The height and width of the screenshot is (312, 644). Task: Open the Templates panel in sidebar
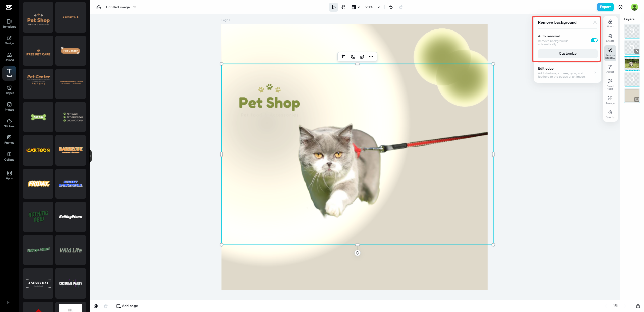(x=9, y=23)
